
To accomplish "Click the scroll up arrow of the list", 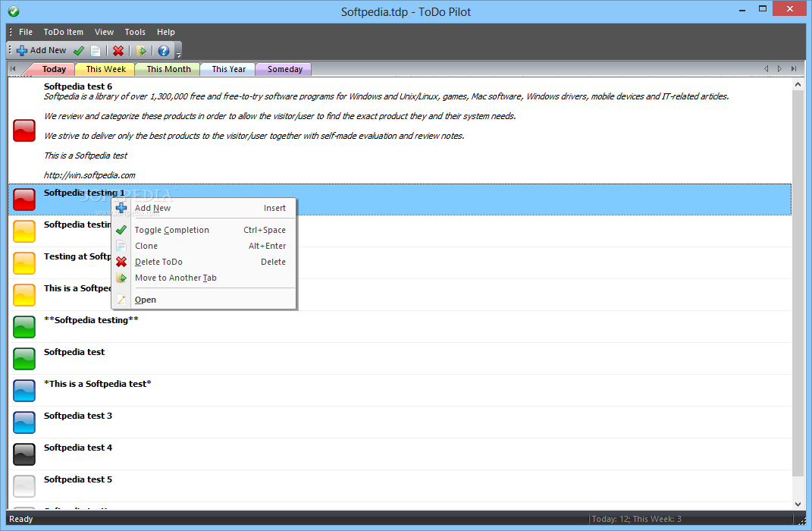I will click(x=798, y=84).
